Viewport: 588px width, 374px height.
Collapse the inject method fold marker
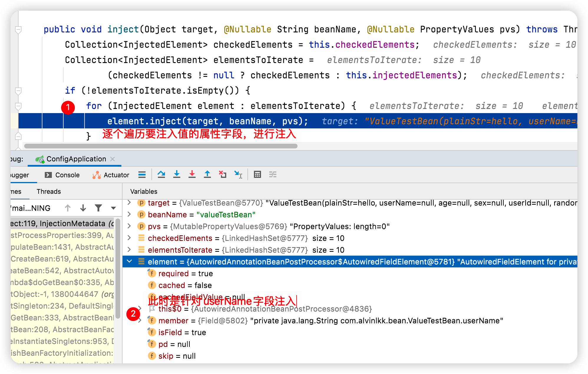click(18, 29)
